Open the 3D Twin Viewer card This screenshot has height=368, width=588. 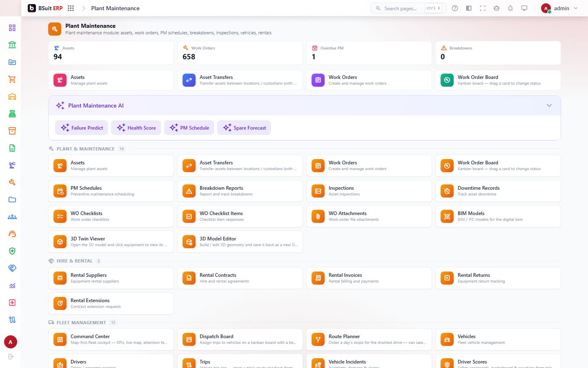pyautogui.click(x=111, y=242)
